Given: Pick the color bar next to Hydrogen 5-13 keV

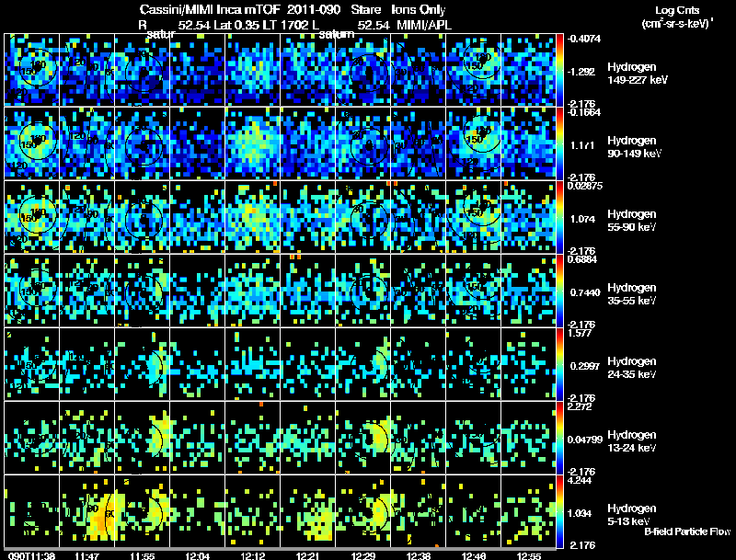Looking at the screenshot, I should coord(559,511).
